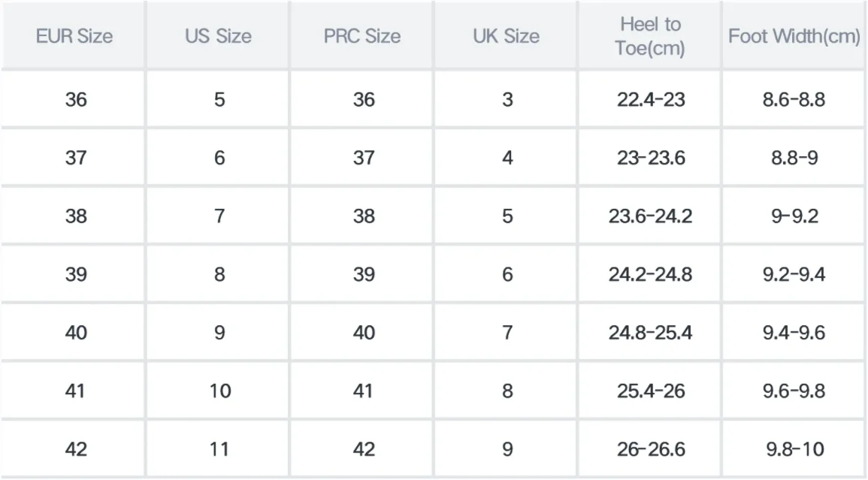This screenshot has height=480, width=868.
Task: Click heel-to-toe value 24.8-25.4
Action: click(650, 332)
